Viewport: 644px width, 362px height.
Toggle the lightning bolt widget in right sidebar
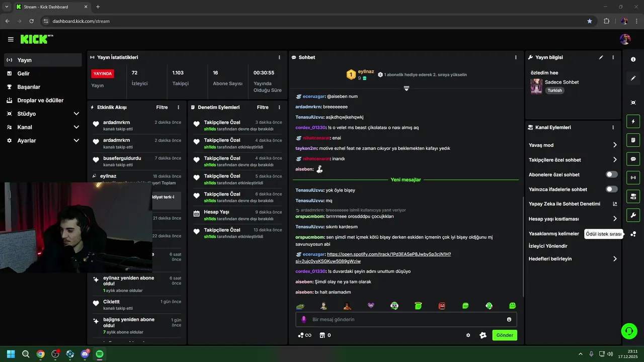pyautogui.click(x=633, y=121)
